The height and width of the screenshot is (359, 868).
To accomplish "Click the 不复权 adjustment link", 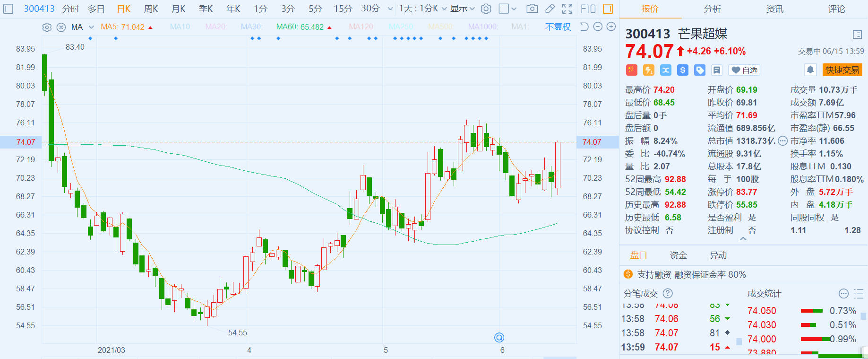I will [558, 27].
